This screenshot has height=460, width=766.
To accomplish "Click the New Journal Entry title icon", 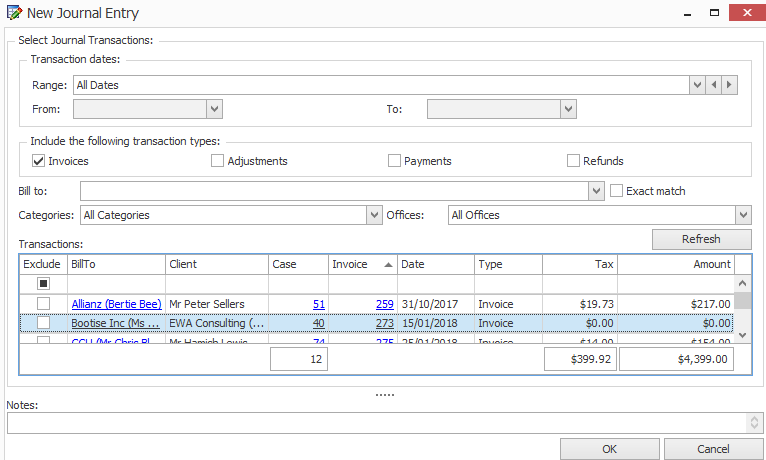I will [13, 13].
